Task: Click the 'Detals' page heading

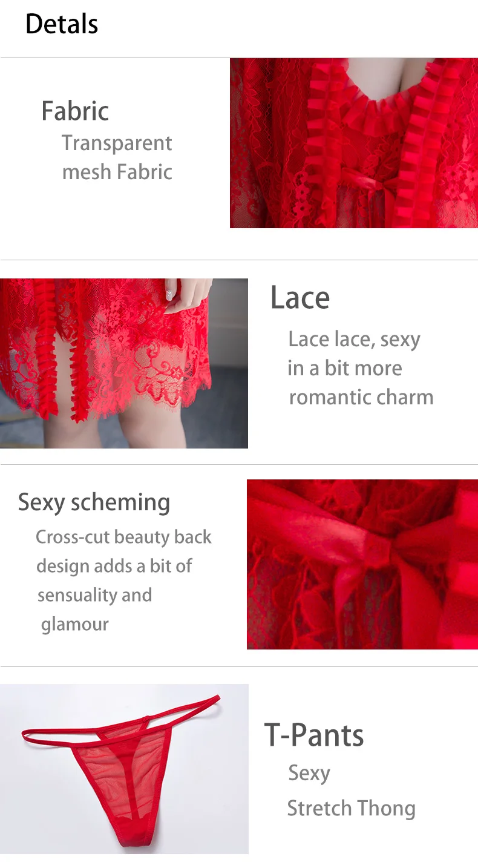Action: click(x=62, y=24)
